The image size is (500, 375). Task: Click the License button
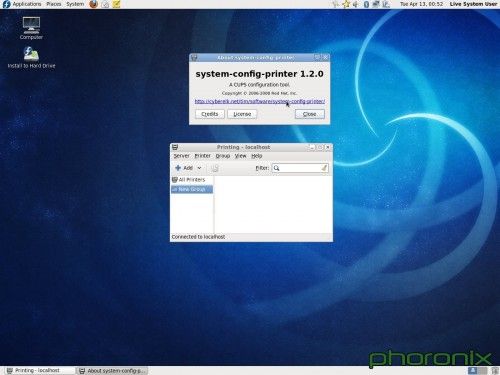[x=242, y=114]
